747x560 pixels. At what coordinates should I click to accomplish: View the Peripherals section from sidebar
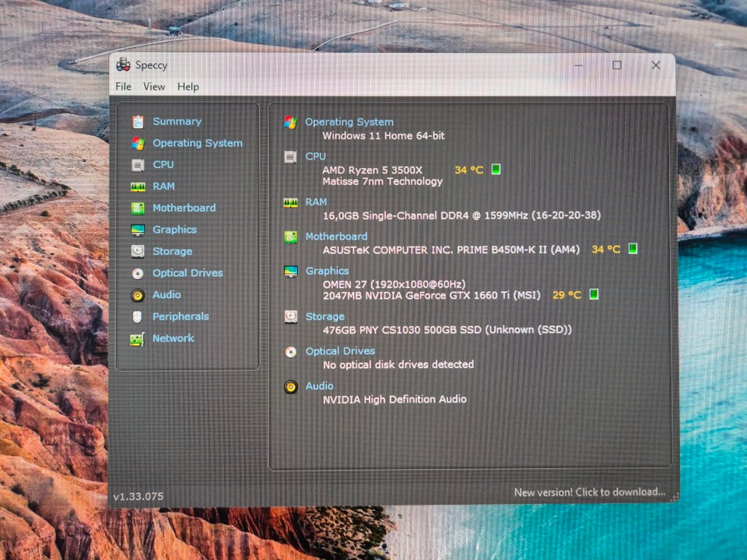(x=181, y=317)
